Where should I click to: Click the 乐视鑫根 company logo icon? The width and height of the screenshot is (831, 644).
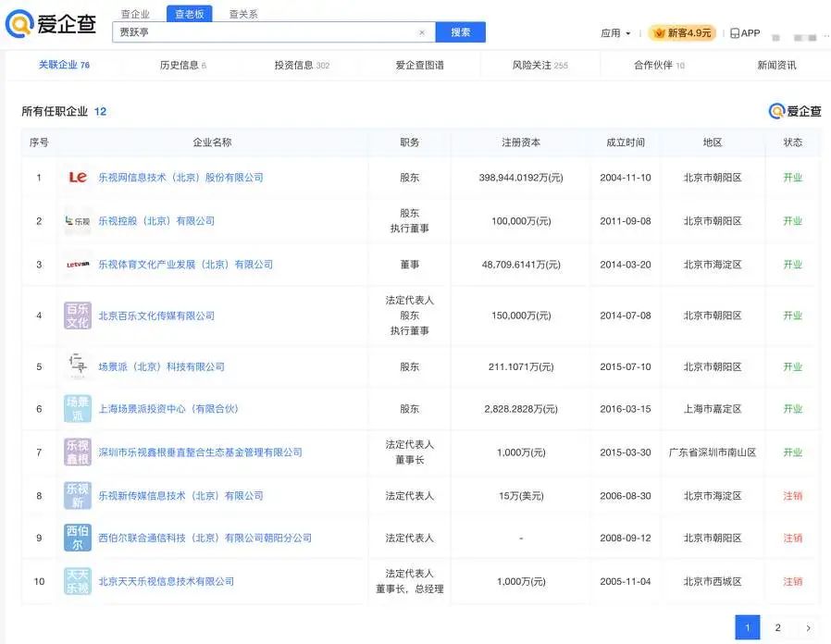78,452
